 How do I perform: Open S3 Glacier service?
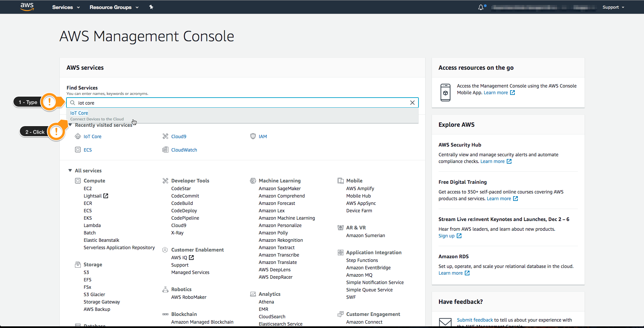pyautogui.click(x=94, y=294)
